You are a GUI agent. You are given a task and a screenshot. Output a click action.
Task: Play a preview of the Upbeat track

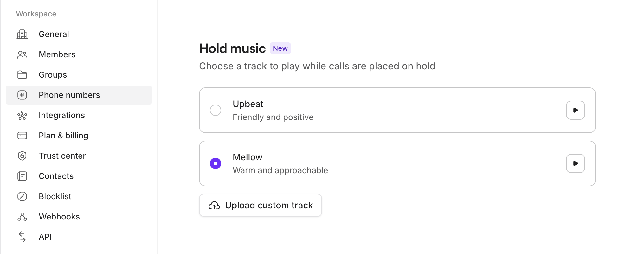(575, 110)
